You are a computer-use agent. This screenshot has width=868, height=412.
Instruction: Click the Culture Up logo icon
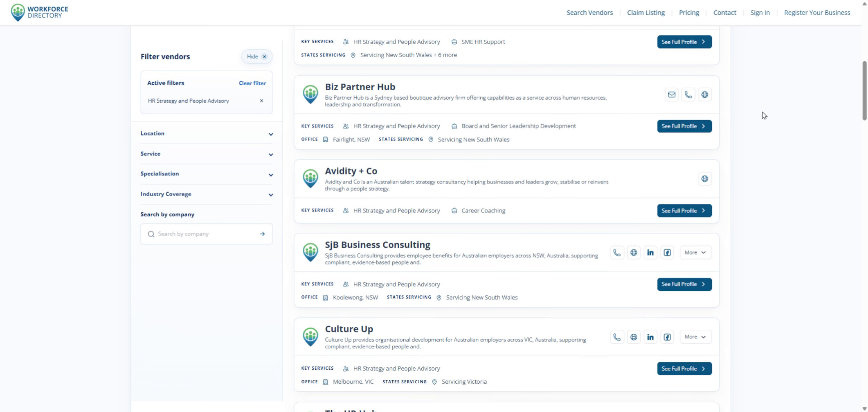[x=310, y=337]
